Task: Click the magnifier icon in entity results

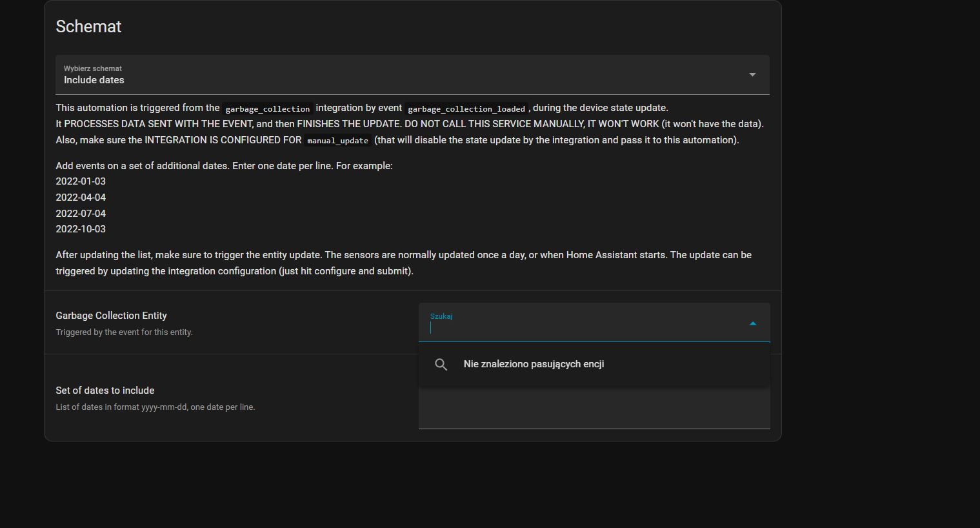Action: click(x=441, y=365)
